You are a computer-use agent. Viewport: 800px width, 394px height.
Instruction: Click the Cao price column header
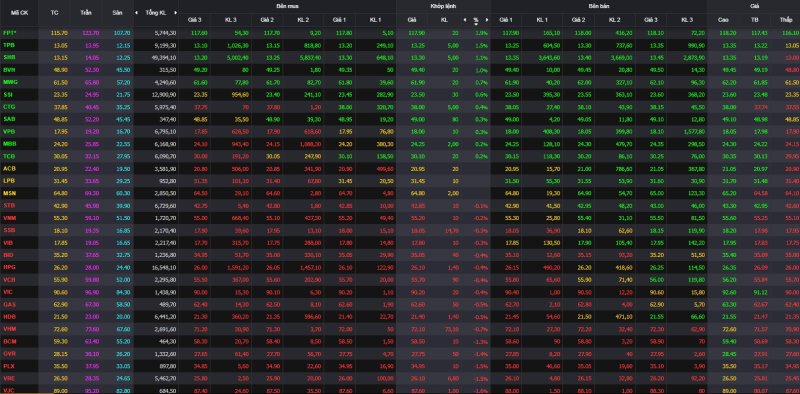coord(723,20)
